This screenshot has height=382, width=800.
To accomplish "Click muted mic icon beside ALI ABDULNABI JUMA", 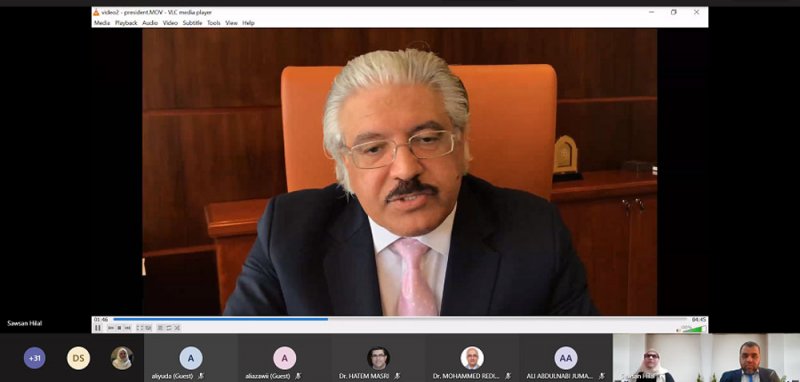I will pyautogui.click(x=602, y=376).
